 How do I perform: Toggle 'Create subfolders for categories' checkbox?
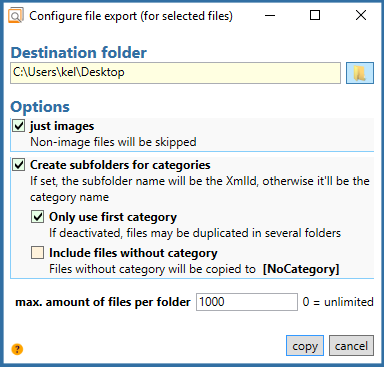point(19,165)
